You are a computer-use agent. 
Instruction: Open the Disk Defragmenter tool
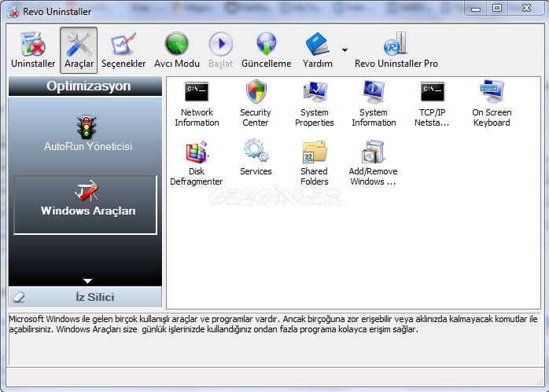(x=197, y=163)
